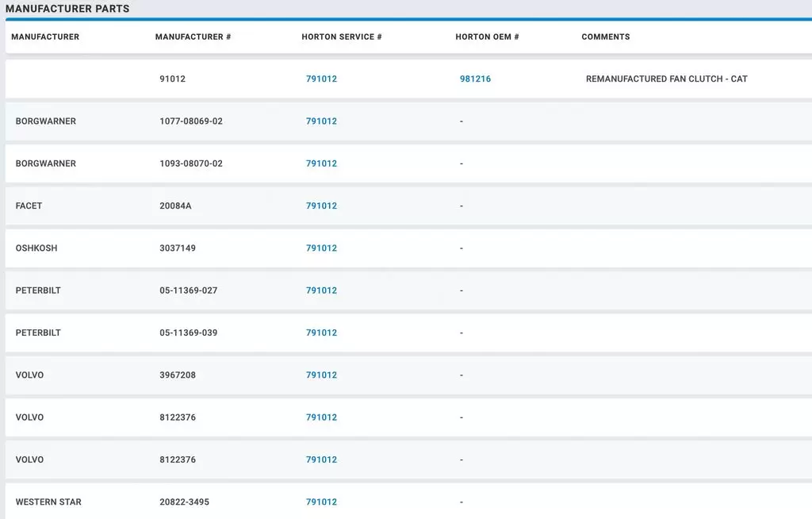Select part number 1077-08069-02

click(x=191, y=121)
